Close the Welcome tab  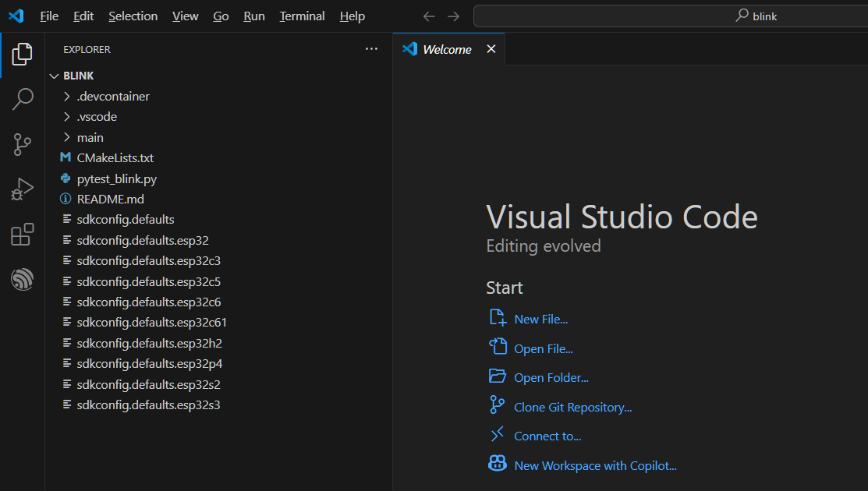pos(491,49)
